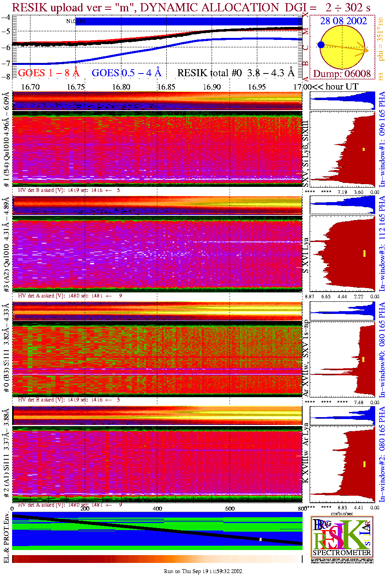Click the blue N10E28 bar in the top plot

[187, 21]
